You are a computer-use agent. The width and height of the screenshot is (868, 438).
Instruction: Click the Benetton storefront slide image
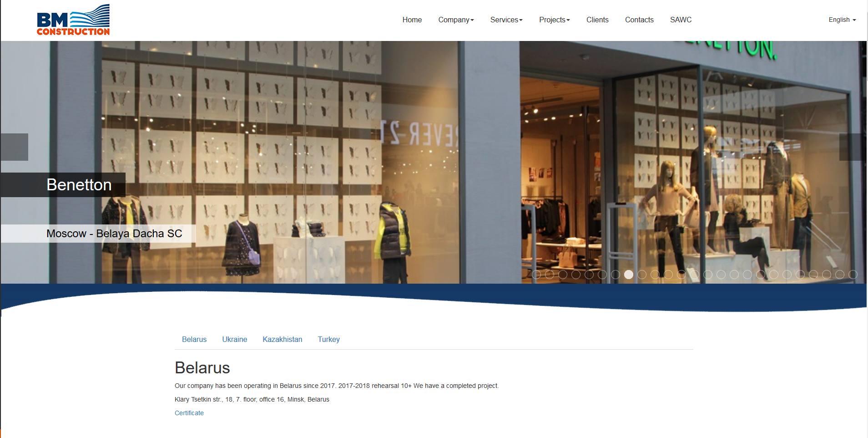pos(434,163)
